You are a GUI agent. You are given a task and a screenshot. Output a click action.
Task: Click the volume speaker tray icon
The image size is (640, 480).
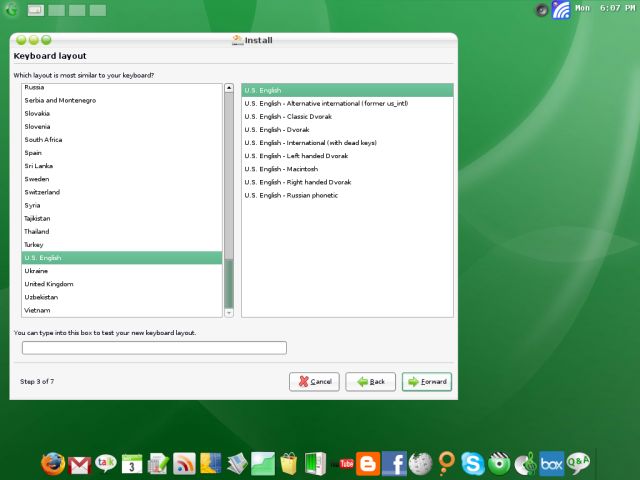[x=541, y=9]
